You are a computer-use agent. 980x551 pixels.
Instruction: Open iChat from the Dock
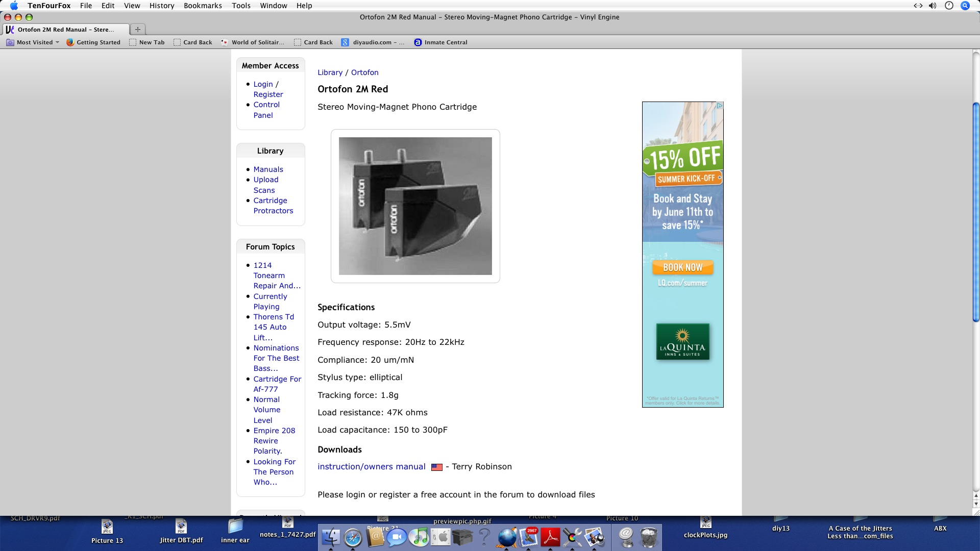tap(397, 537)
